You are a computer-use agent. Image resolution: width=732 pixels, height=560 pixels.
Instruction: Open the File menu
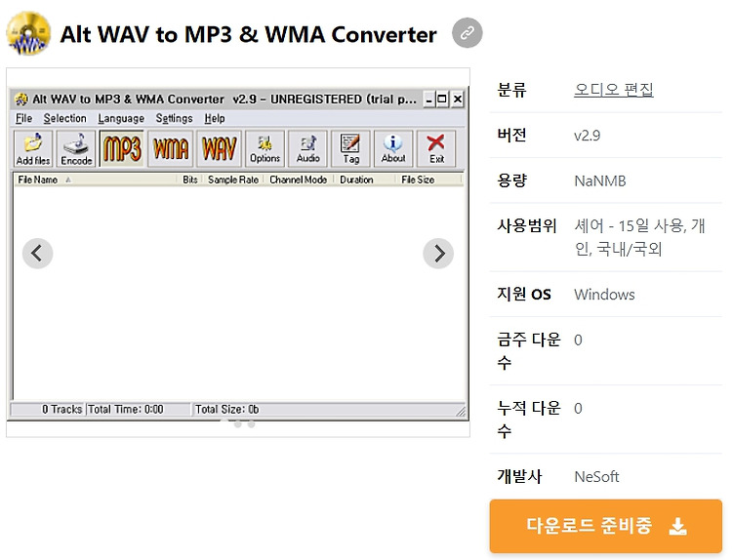click(23, 118)
